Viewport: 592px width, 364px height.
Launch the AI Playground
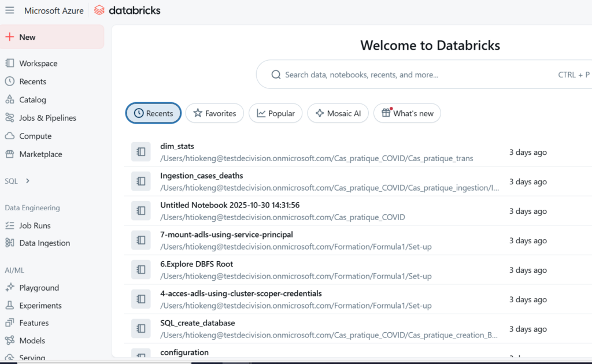pyautogui.click(x=39, y=287)
